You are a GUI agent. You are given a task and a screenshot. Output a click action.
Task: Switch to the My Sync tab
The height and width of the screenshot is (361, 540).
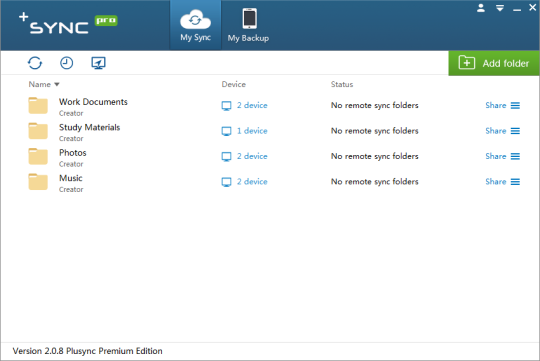(x=196, y=25)
